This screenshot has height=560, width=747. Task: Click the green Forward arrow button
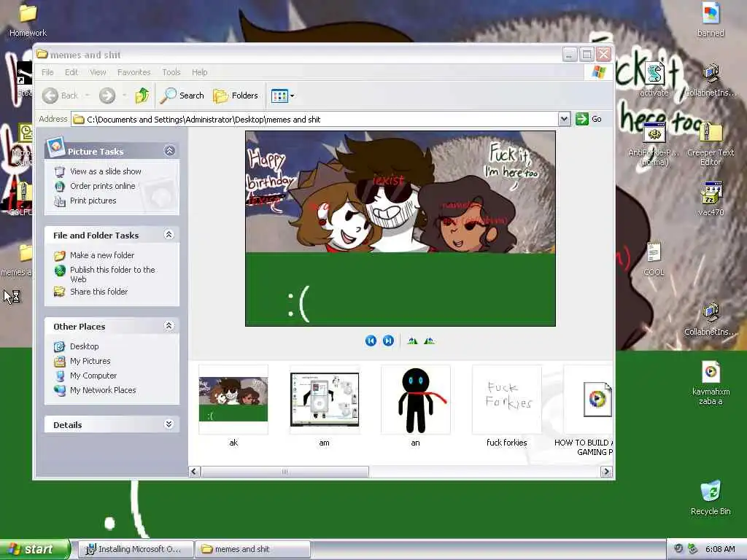[107, 96]
